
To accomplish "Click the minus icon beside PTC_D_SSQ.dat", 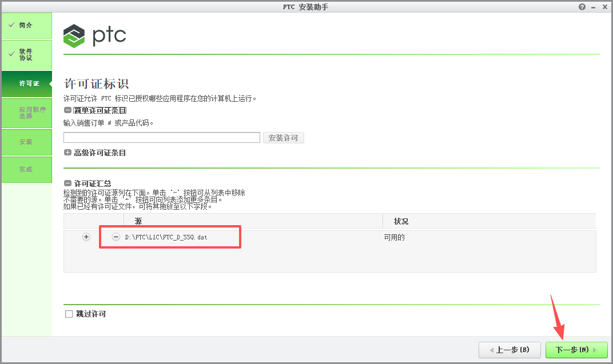I will (x=116, y=237).
